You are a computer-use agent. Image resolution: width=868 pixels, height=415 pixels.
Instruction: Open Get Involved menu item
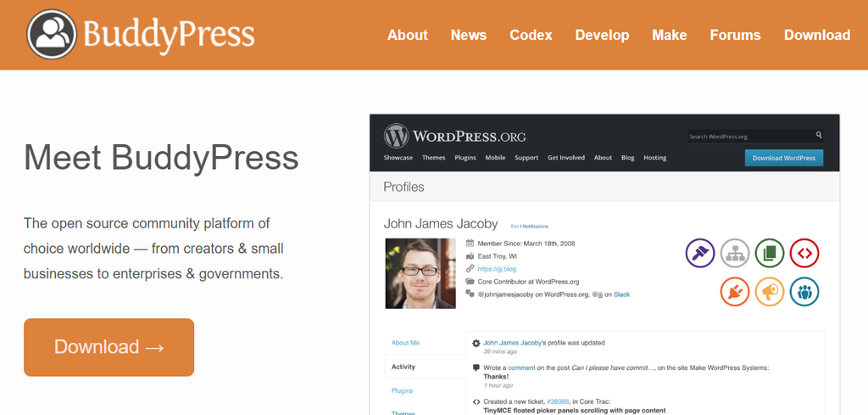coord(566,158)
